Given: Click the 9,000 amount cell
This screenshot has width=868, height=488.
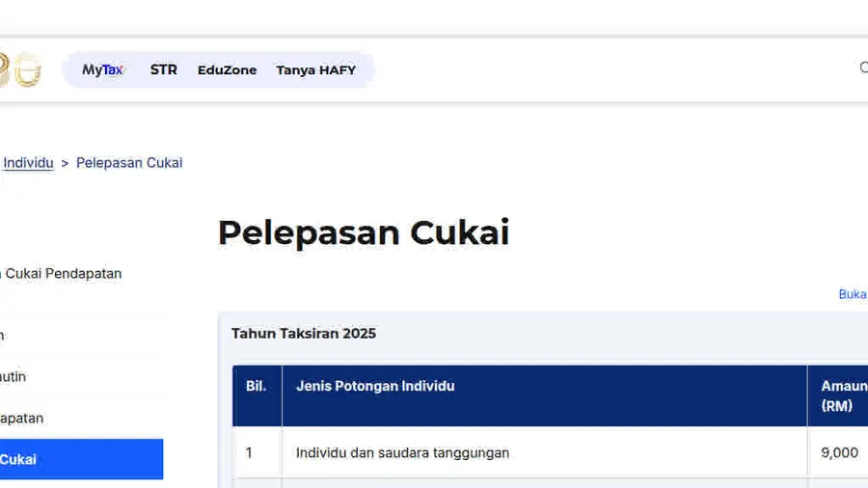Looking at the screenshot, I should point(838,452).
